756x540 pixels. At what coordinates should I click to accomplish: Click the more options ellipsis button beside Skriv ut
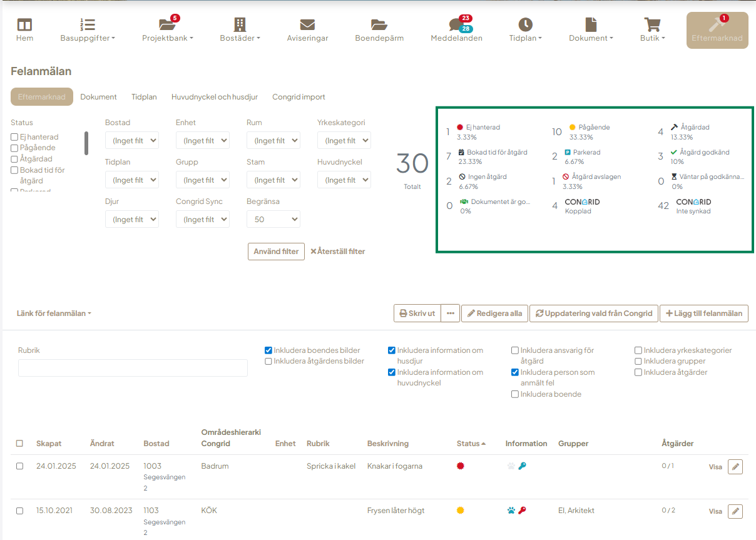pyautogui.click(x=451, y=313)
